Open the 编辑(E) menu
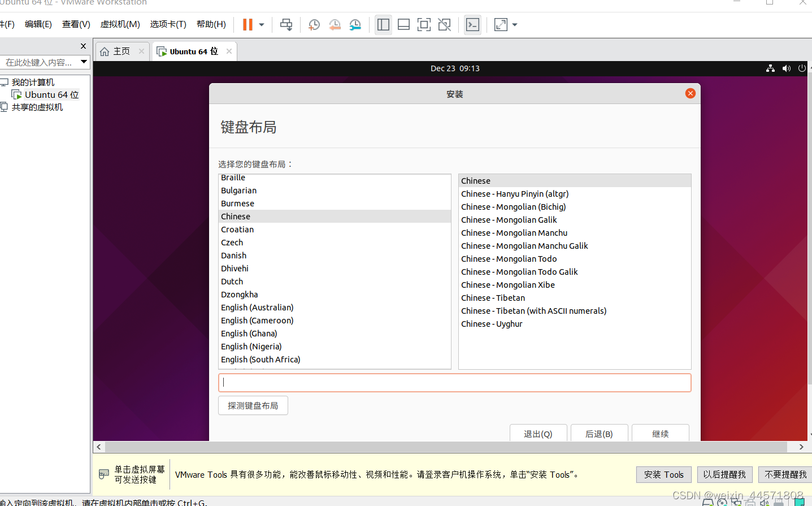This screenshot has height=506, width=812. (38, 24)
